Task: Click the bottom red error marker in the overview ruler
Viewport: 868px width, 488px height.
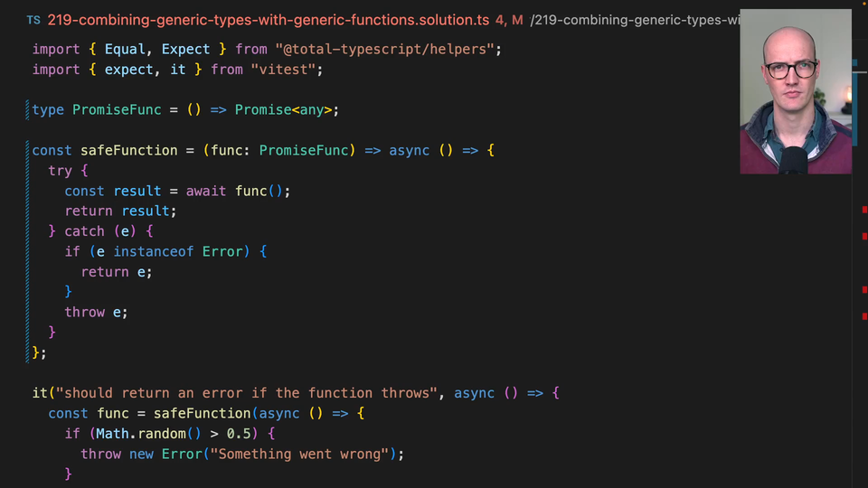Action: click(x=865, y=316)
